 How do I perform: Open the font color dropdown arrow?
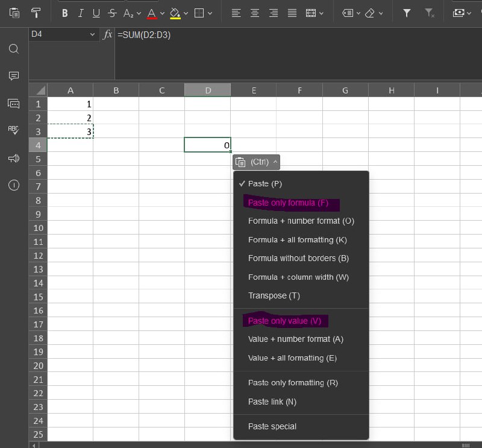(x=162, y=13)
